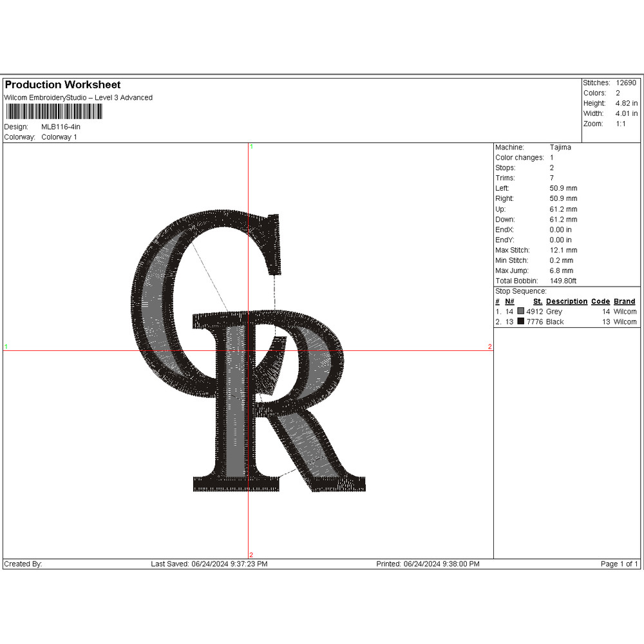The image size is (644, 644).
Task: Click the red marker 2 right of the horizontal guide
Action: [x=490, y=347]
